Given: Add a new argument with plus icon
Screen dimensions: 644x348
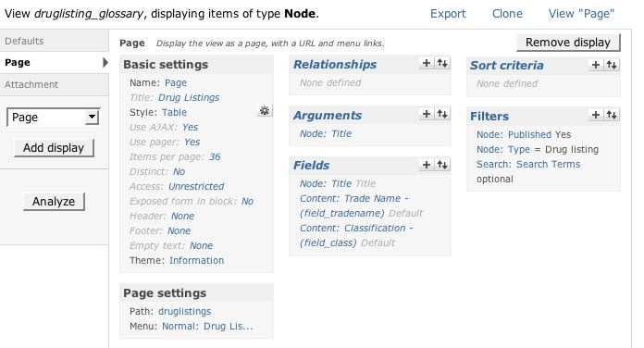Looking at the screenshot, I should pos(427,114).
